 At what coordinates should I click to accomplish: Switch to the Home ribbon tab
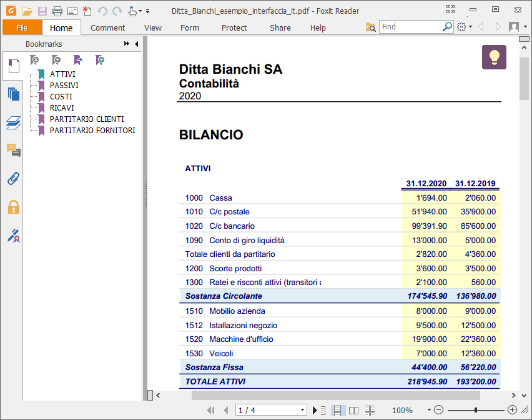(61, 28)
